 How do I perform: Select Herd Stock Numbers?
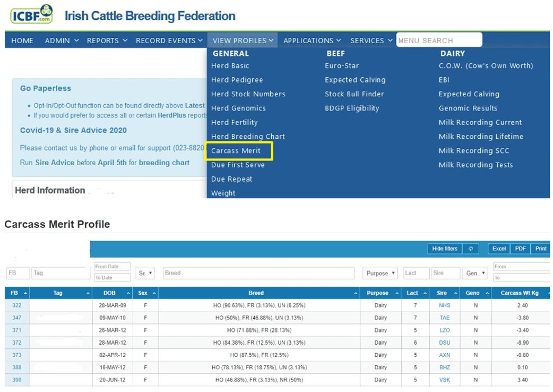[x=248, y=94]
